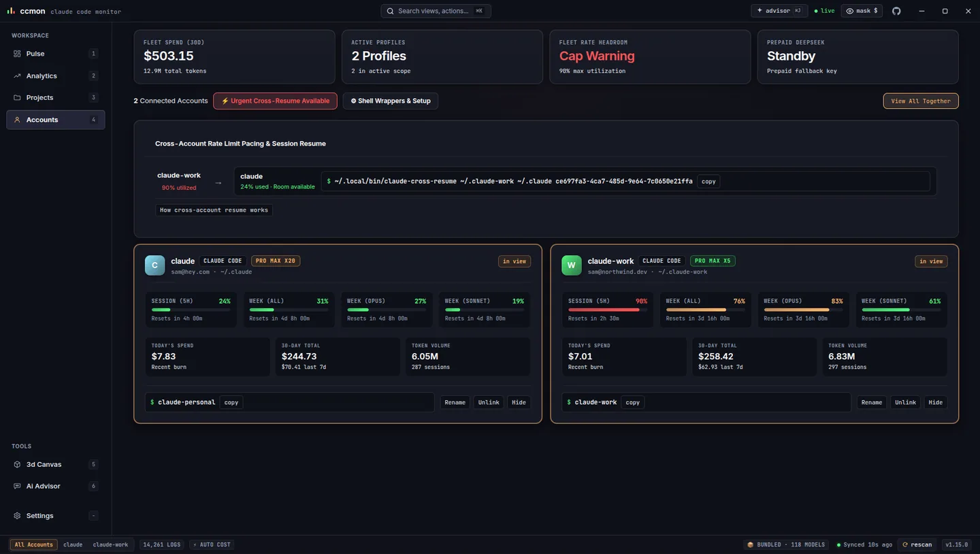980x554 pixels.
Task: Toggle mask $ spend visibility
Action: 862,11
